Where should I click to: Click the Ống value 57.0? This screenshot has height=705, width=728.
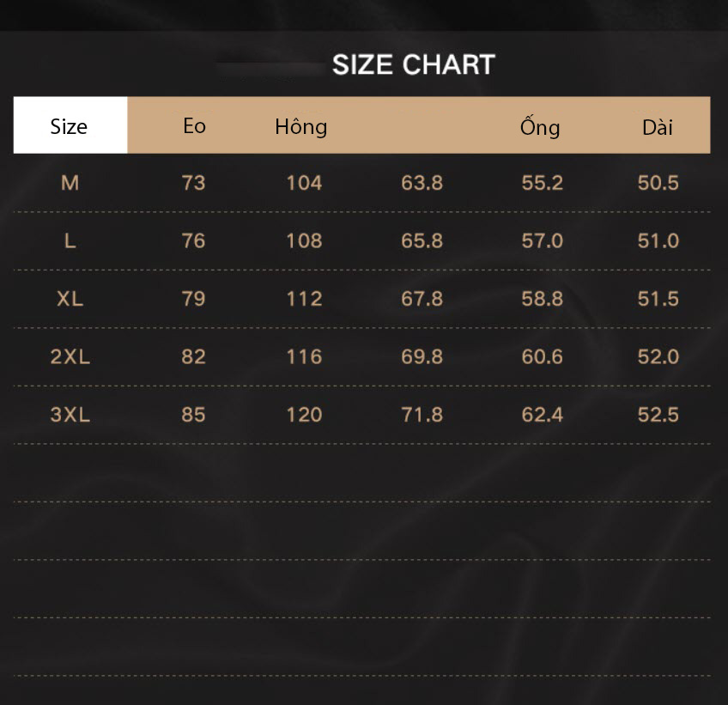pyautogui.click(x=543, y=241)
